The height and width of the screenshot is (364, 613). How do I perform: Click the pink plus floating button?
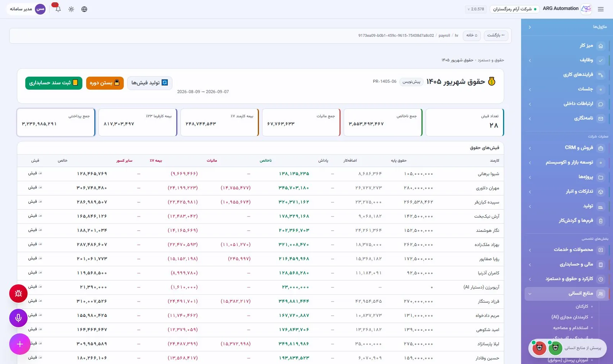[20, 344]
